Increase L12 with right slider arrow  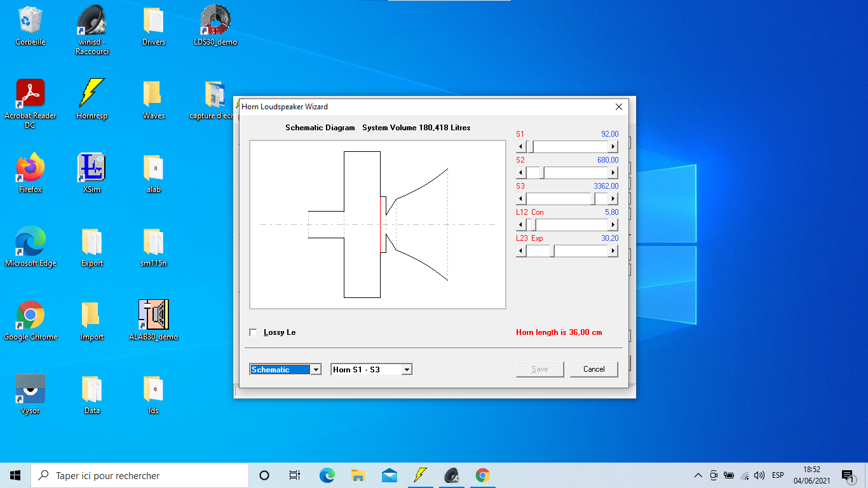pos(613,224)
